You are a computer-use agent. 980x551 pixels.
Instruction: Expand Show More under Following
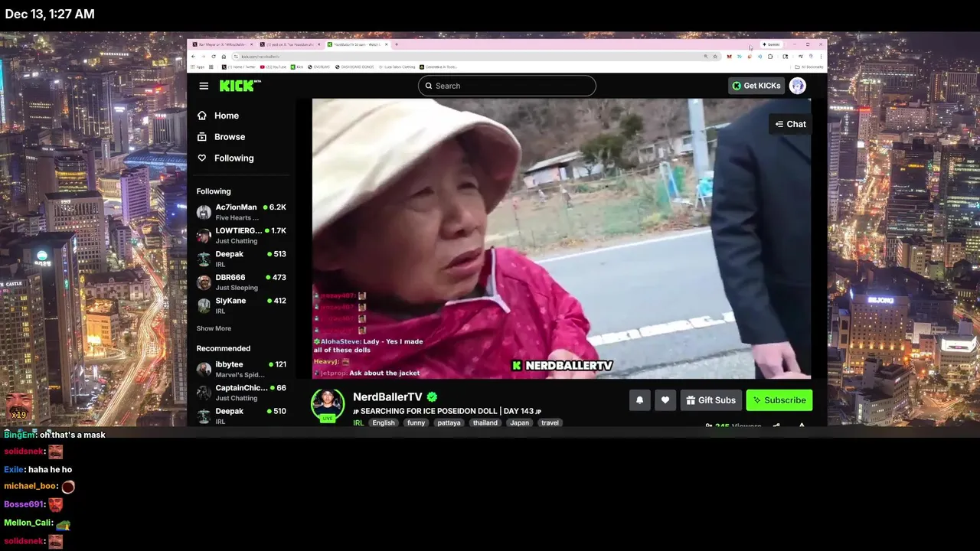click(214, 328)
